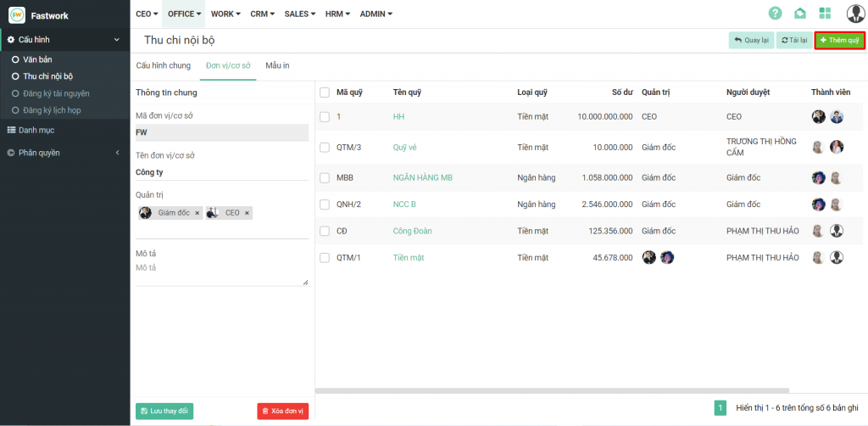Remove the Giám đốc tag with x
The height and width of the screenshot is (426, 868).
pyautogui.click(x=197, y=213)
